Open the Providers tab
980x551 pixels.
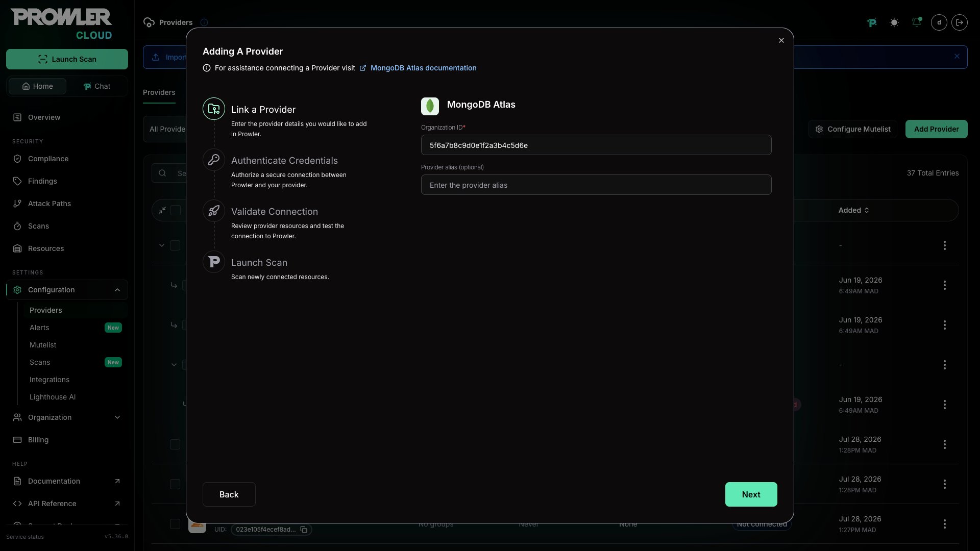coord(159,92)
